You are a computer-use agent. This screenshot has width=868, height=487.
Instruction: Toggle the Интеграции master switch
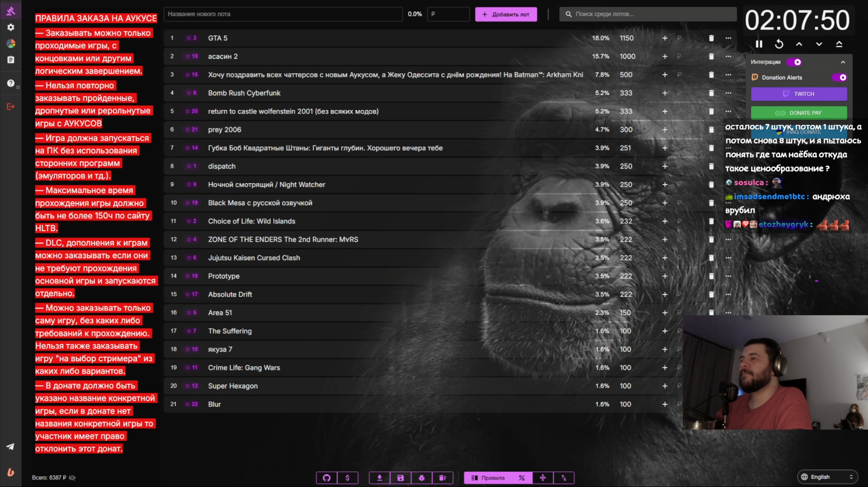[794, 62]
